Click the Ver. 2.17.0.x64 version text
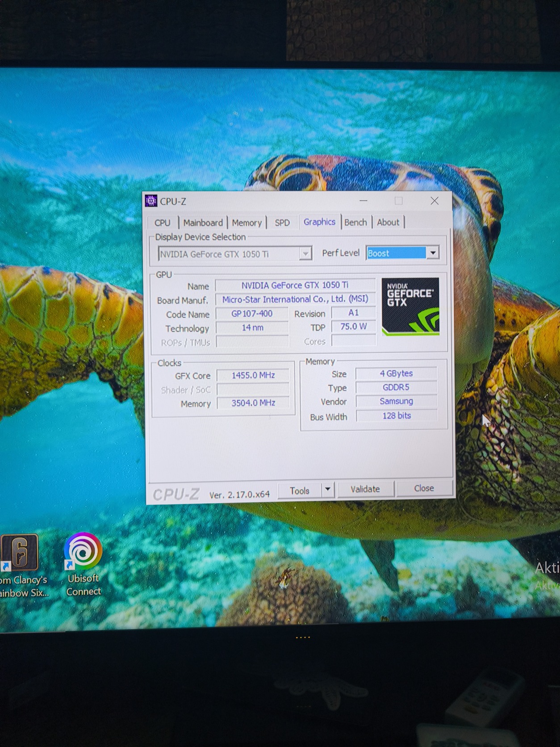The width and height of the screenshot is (560, 747). point(239,495)
